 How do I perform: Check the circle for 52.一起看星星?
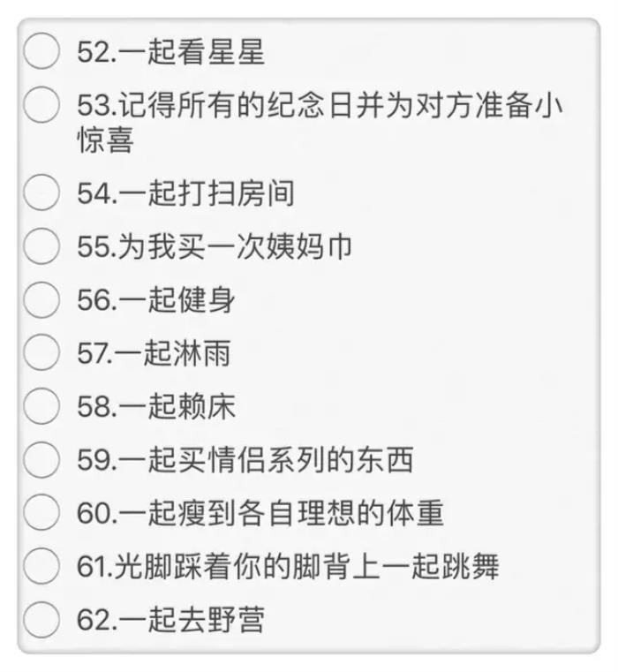tap(41, 52)
